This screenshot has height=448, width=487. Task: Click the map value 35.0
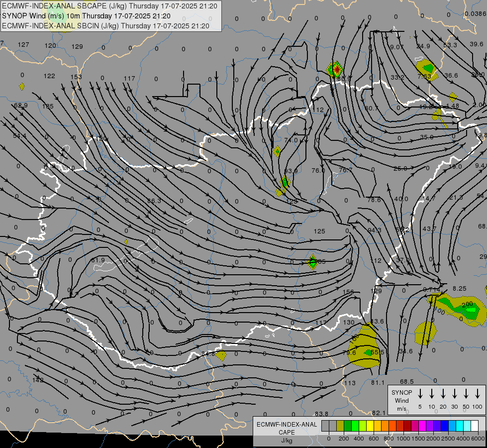[x=427, y=137]
